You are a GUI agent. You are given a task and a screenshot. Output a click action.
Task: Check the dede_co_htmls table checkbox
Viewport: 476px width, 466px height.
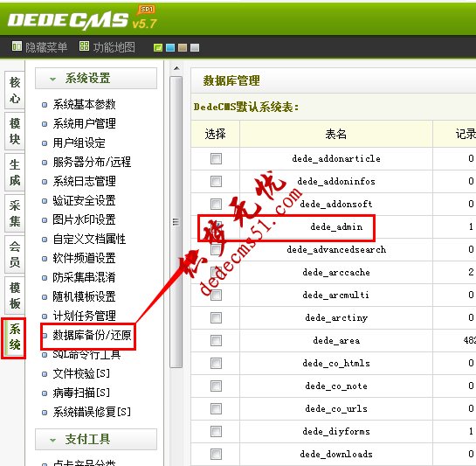216,363
